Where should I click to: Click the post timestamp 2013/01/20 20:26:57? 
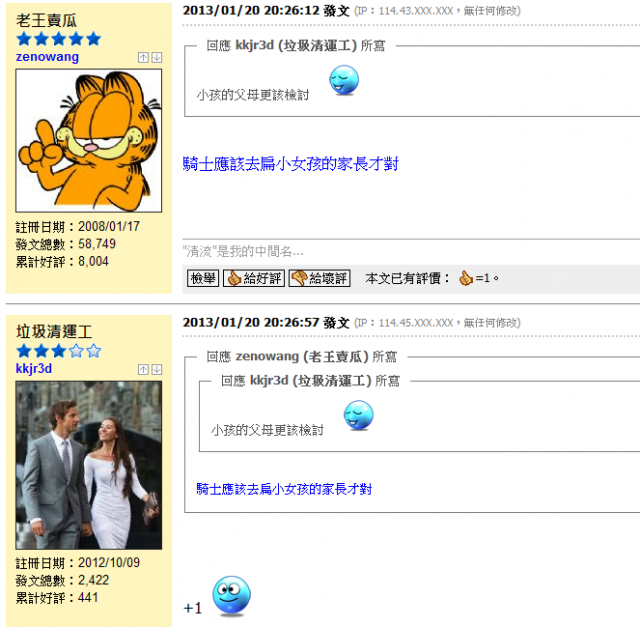tap(251, 322)
